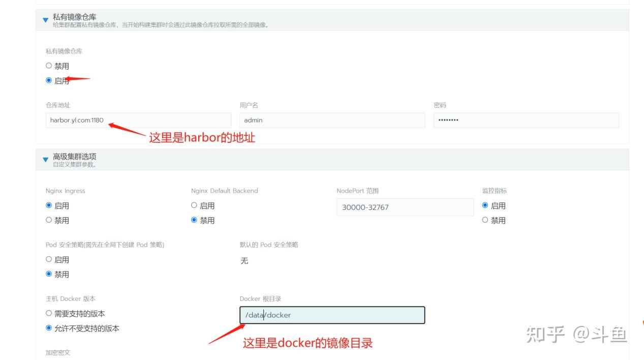
Task: Select 启用 under Pod 安全策略
Action: [x=49, y=259]
